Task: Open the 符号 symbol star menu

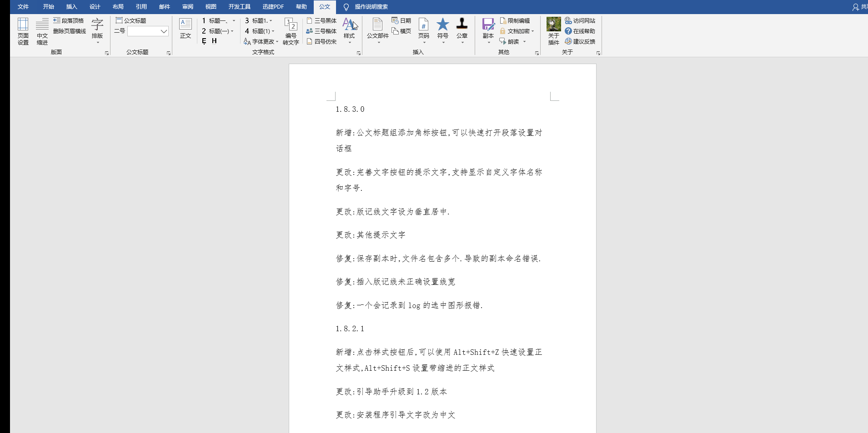Action: coord(443,31)
